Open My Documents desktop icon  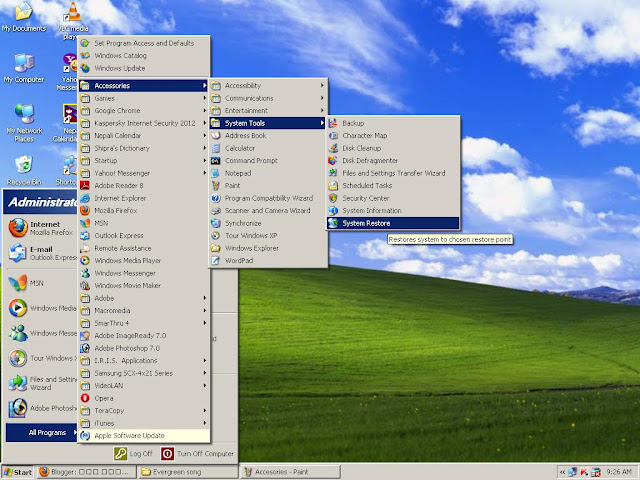[24, 17]
